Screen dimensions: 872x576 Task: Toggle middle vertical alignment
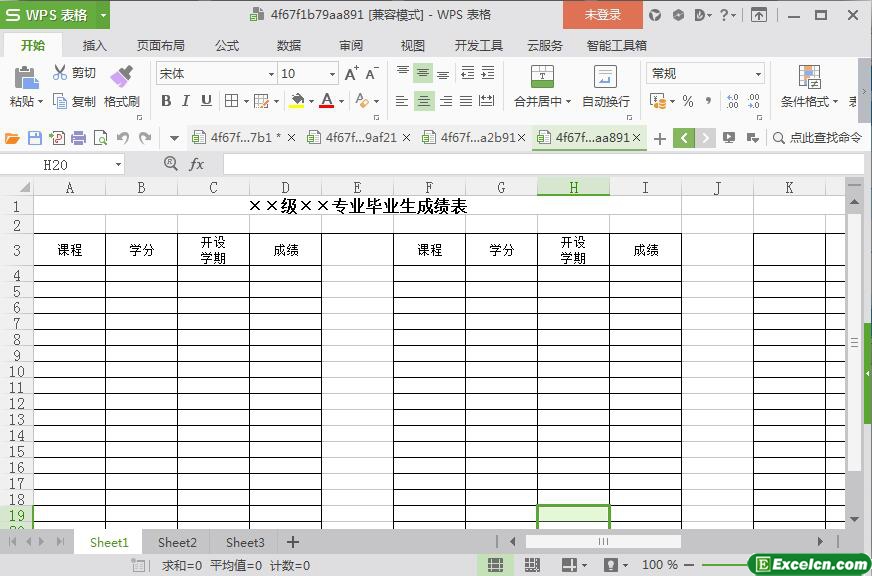pos(423,72)
